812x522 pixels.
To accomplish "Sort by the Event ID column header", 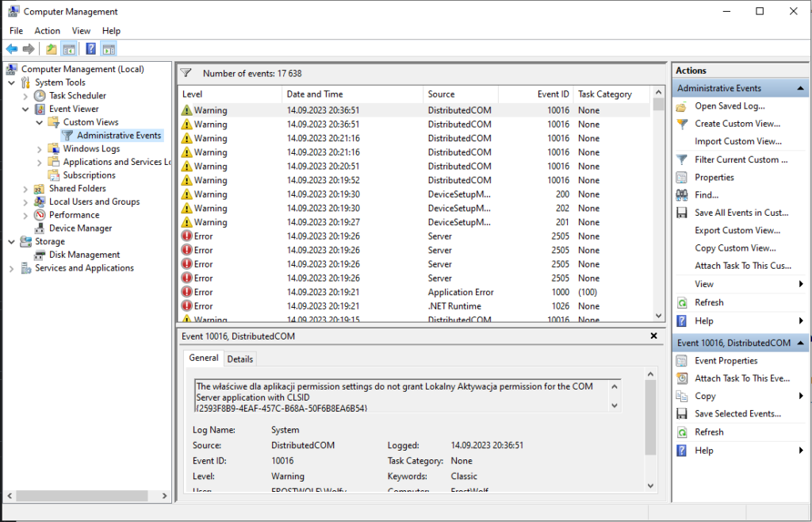I will point(535,94).
